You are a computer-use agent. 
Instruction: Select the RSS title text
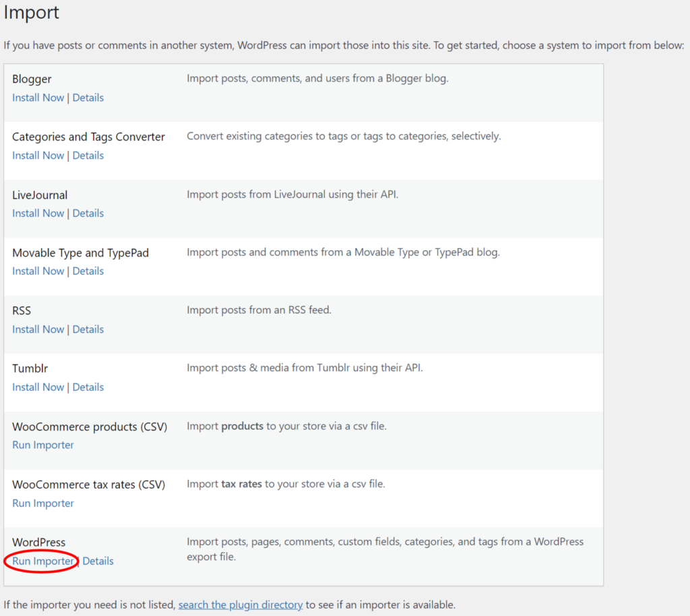(x=22, y=311)
